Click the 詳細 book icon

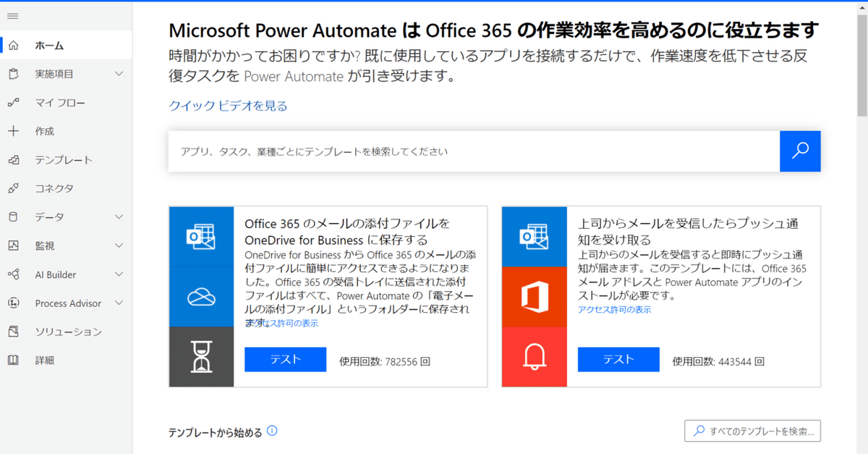click(13, 360)
